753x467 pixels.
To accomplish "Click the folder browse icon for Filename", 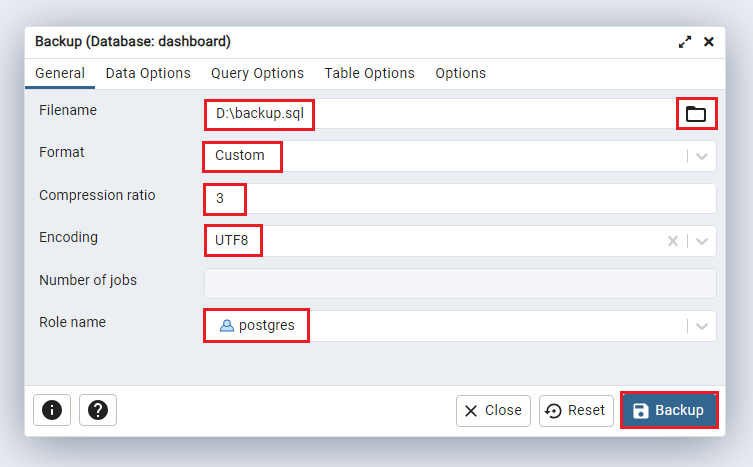I will tap(695, 114).
